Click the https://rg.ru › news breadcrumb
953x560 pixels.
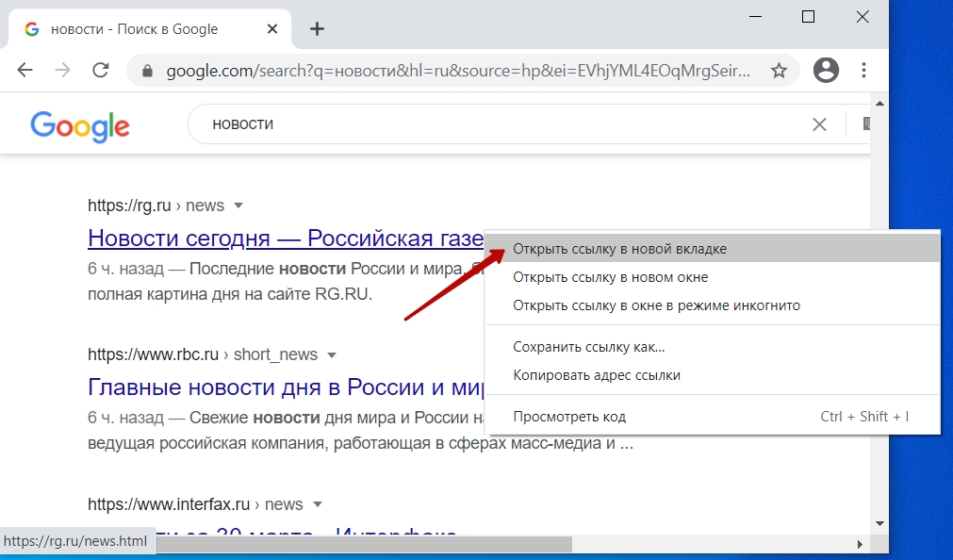156,206
